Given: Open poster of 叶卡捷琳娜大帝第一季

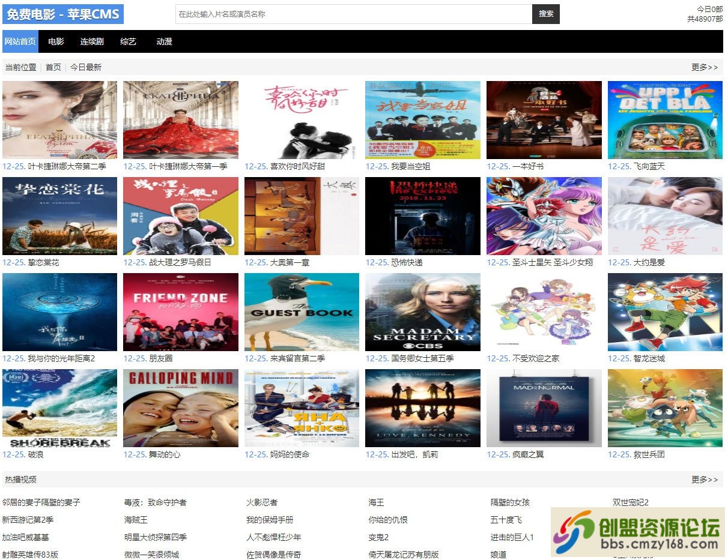Looking at the screenshot, I should pos(181,120).
